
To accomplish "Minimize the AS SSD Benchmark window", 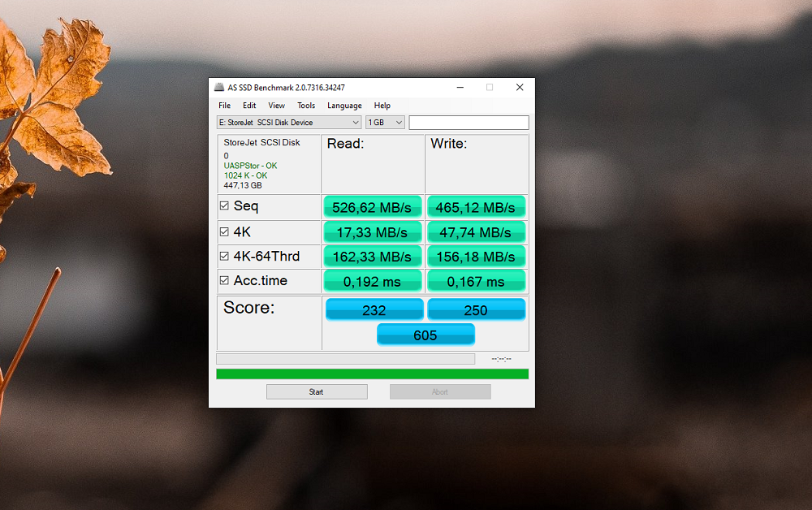I will click(x=460, y=88).
